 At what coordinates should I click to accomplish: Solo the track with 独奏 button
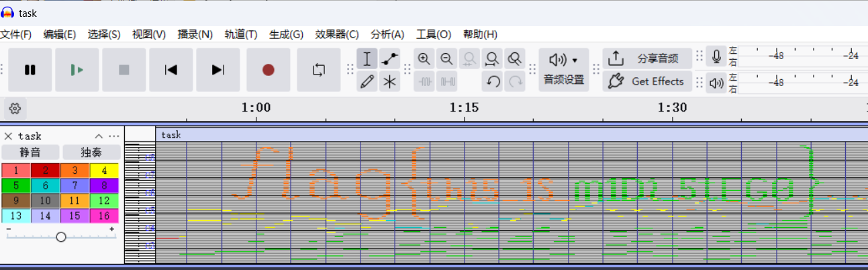pos(91,152)
